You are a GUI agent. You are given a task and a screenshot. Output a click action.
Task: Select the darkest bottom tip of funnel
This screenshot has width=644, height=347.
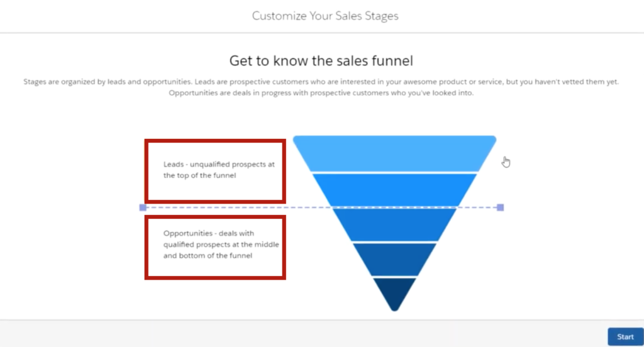click(x=394, y=294)
